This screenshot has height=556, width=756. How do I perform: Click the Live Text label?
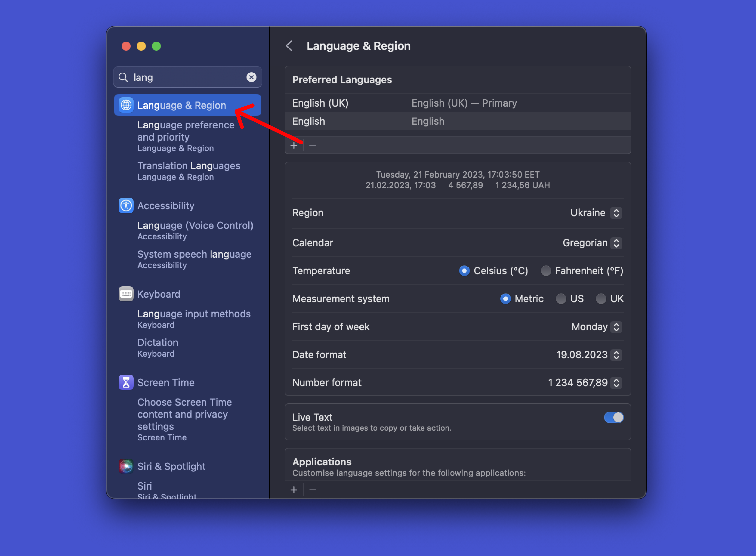(x=312, y=417)
